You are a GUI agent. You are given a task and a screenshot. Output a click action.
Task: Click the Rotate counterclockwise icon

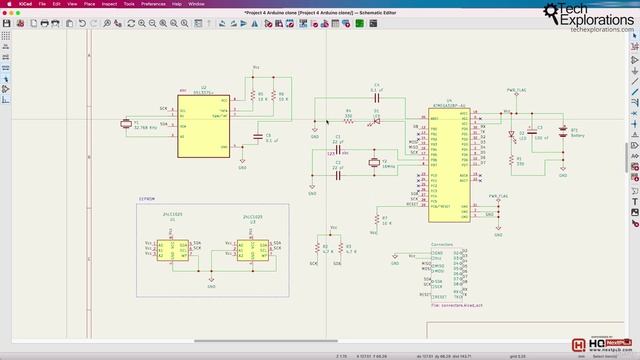222,23
